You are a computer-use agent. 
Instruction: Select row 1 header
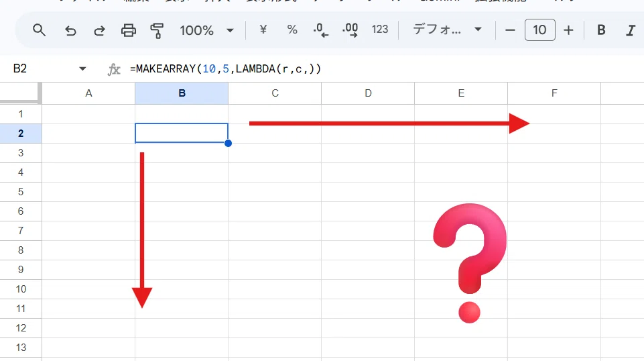pyautogui.click(x=21, y=114)
